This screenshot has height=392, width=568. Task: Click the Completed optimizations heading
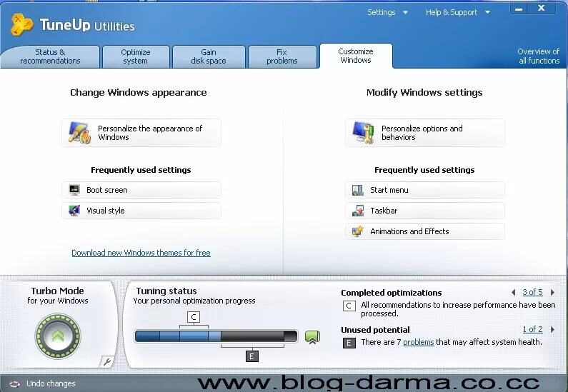point(392,293)
